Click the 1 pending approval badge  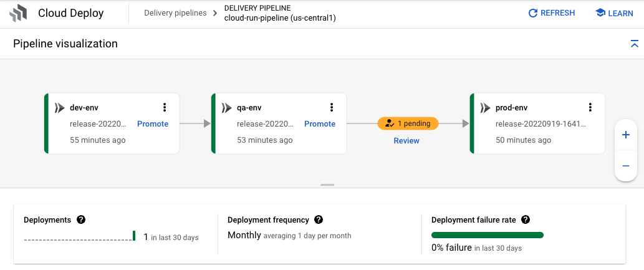coord(408,123)
